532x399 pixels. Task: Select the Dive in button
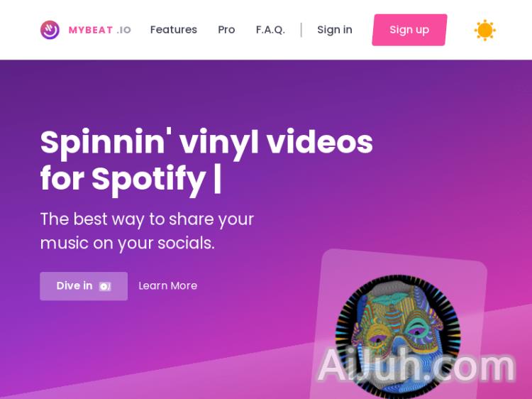coord(84,286)
